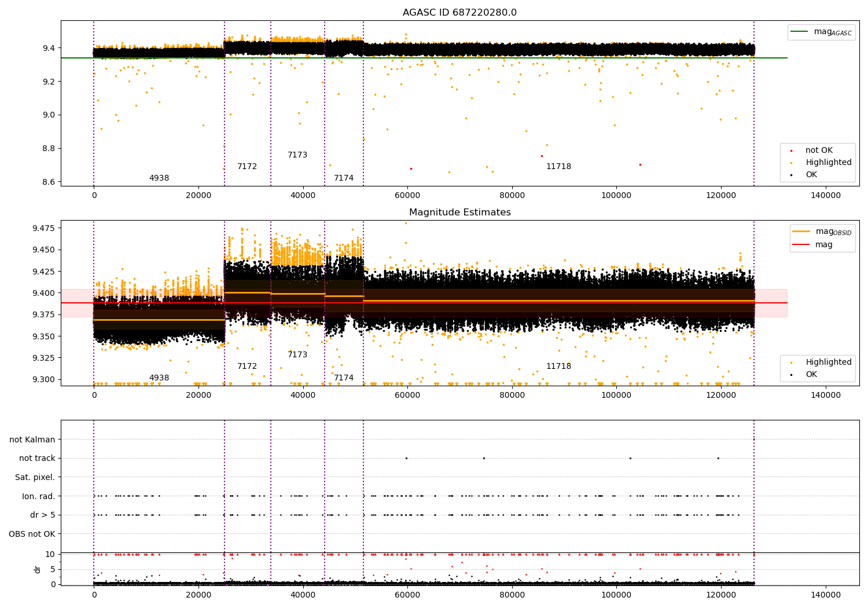Screen dimensions: 868x608
Task: Click observation label 7174 in top plot
Action: pyautogui.click(x=344, y=178)
